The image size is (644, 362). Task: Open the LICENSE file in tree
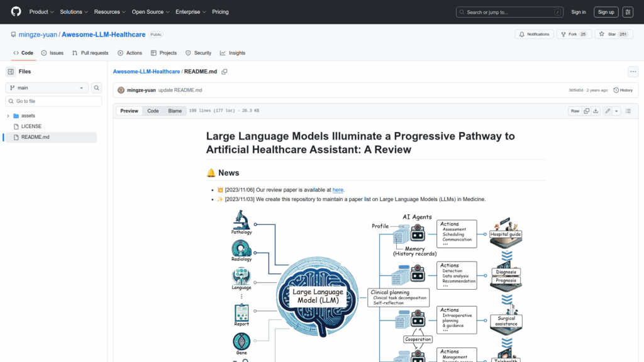click(31, 126)
